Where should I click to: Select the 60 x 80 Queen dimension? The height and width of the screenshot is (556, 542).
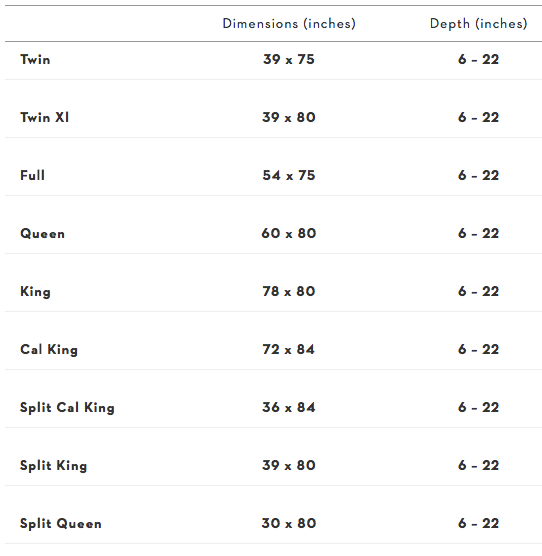(289, 233)
